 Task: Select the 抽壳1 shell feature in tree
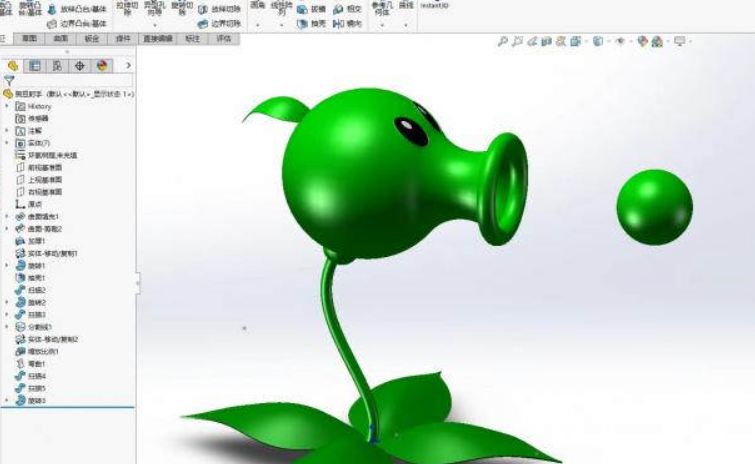(30, 278)
